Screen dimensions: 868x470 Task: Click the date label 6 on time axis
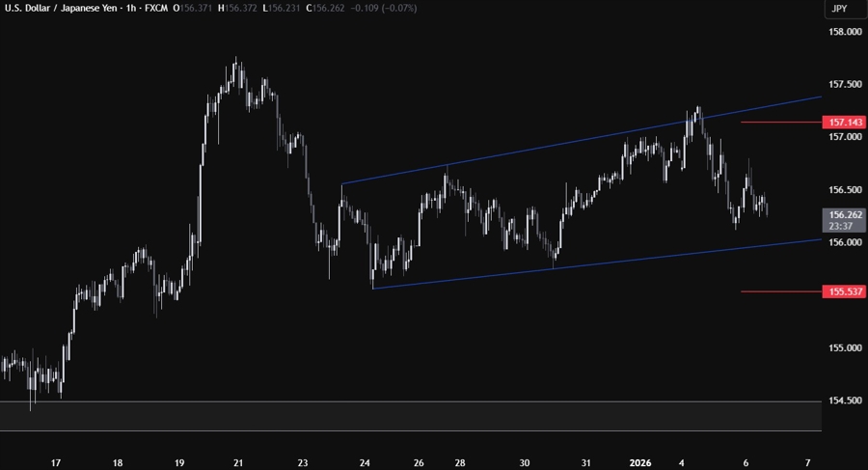pos(746,463)
